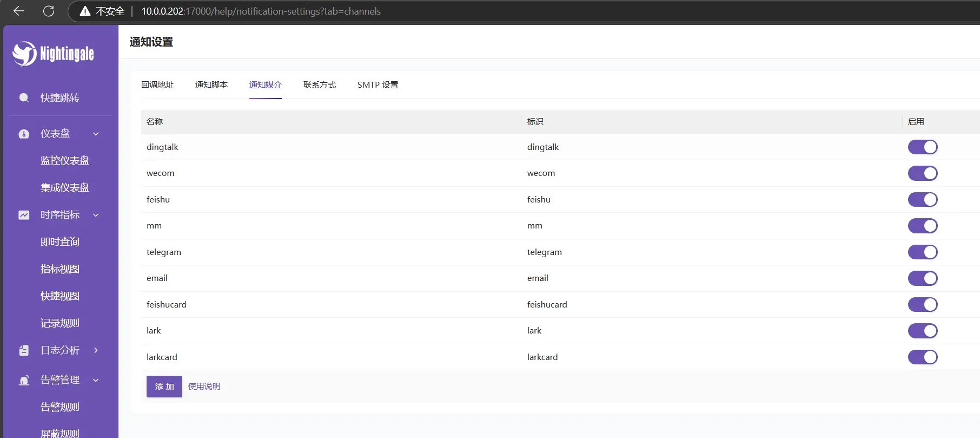
Task: Click the dashboard gauge icon in sidebar
Action: point(24,134)
